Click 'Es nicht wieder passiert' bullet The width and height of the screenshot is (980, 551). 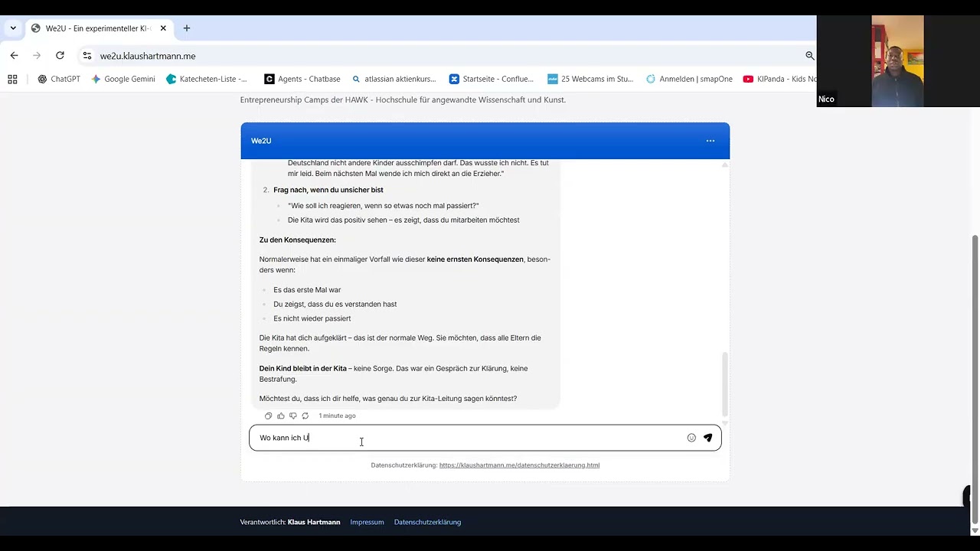312,318
